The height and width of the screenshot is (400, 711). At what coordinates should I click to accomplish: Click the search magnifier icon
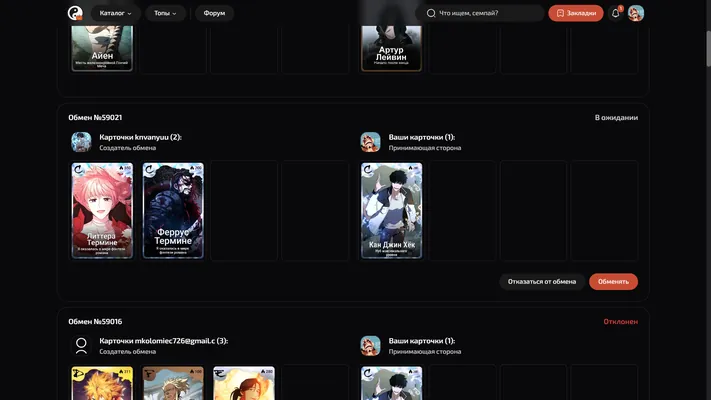[431, 13]
